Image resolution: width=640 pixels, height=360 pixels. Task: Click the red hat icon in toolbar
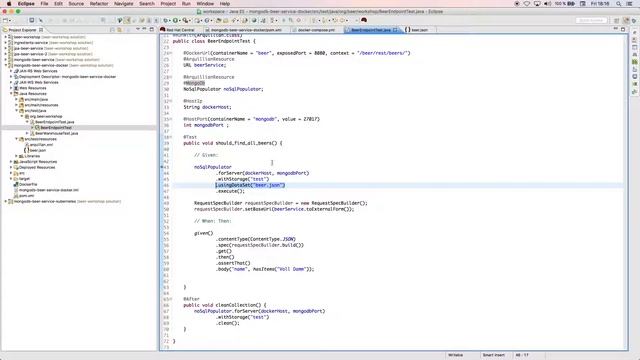pos(364,20)
